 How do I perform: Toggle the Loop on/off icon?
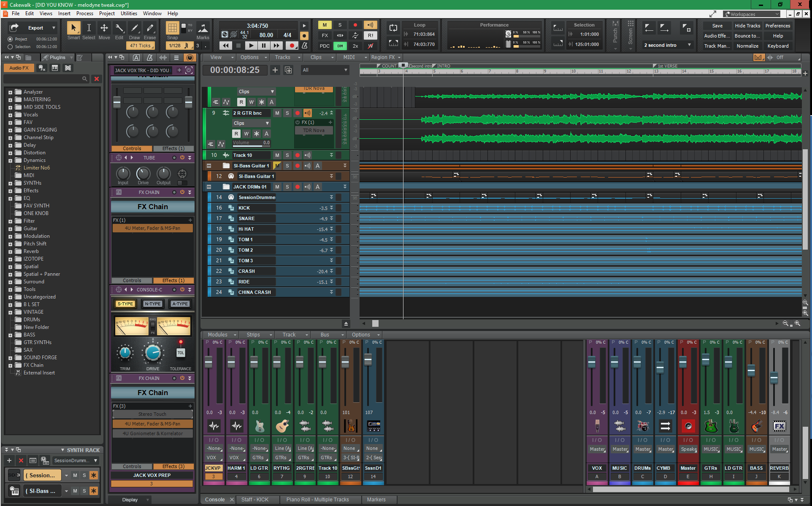[x=393, y=28]
